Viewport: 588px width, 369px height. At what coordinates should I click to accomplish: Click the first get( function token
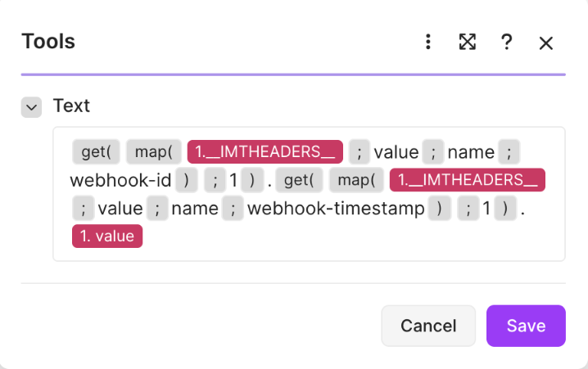click(96, 152)
